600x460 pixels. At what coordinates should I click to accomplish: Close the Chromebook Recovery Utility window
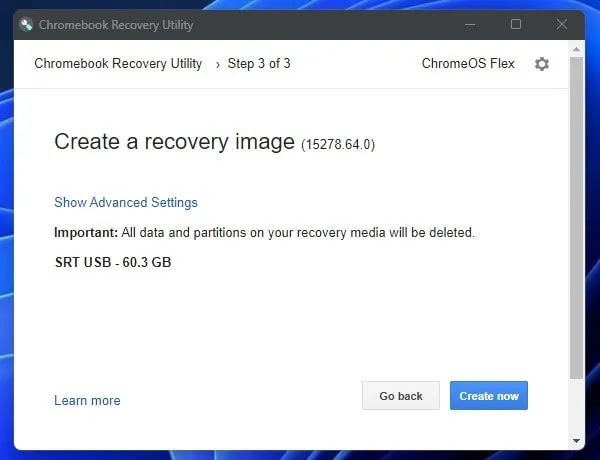click(562, 24)
